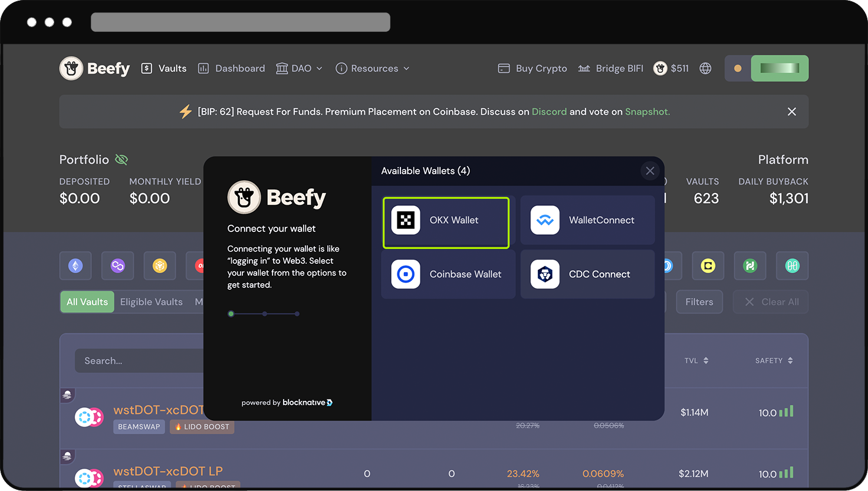This screenshot has height=491, width=868.
Task: Click the 23.42% APY value
Action: click(x=523, y=474)
